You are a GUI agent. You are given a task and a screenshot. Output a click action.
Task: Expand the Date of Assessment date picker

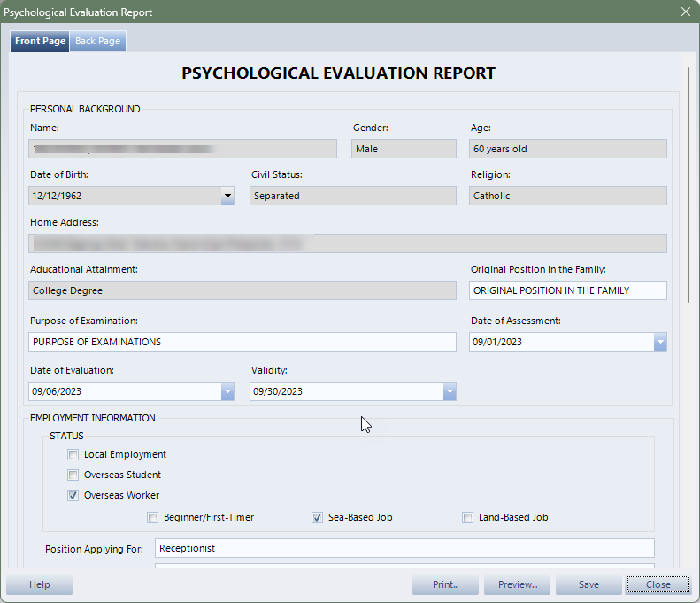(660, 342)
